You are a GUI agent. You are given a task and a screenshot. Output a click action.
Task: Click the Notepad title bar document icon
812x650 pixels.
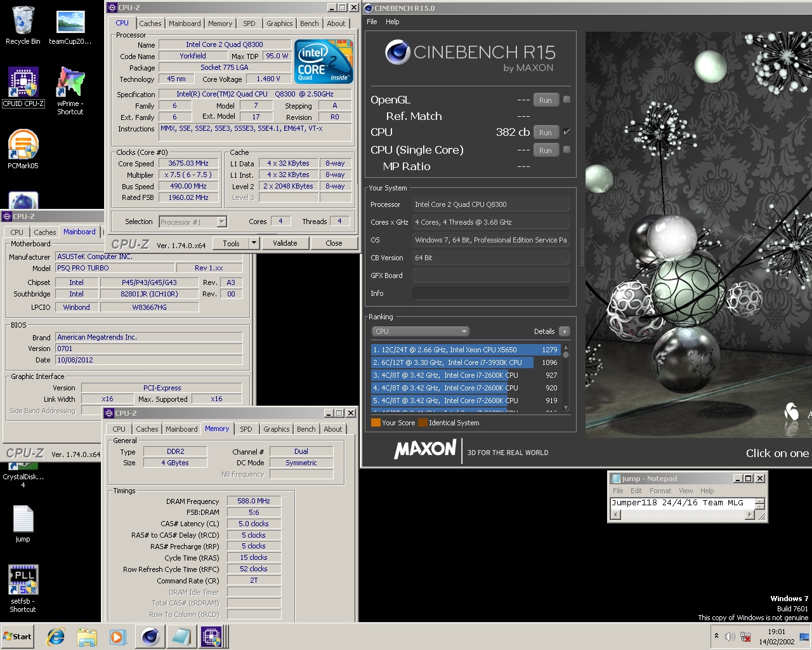pyautogui.click(x=615, y=479)
